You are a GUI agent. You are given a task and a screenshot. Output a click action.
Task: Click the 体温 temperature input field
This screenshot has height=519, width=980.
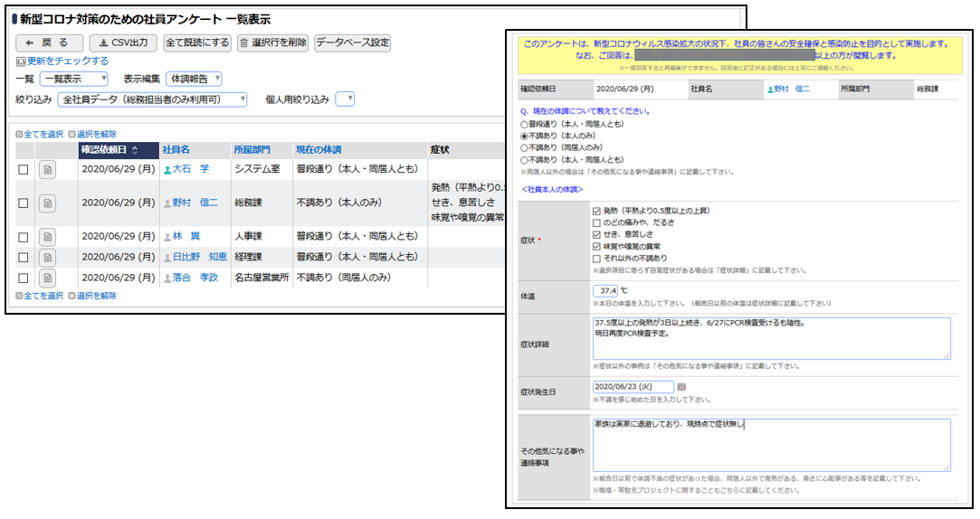coord(605,291)
